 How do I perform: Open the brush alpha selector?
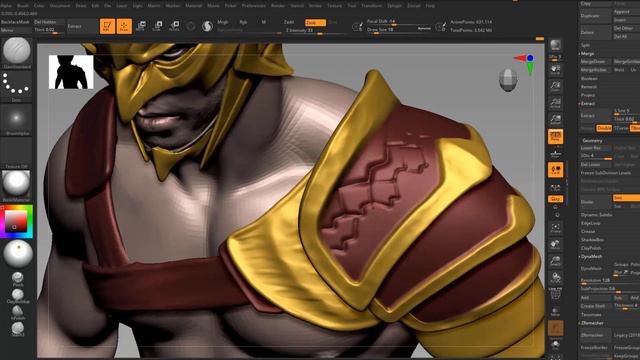17,119
